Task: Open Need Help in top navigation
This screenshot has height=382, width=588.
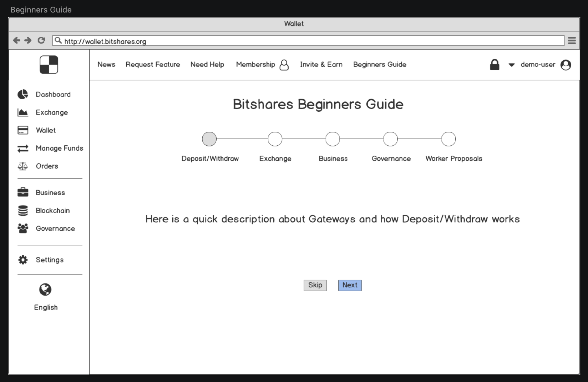Action: 207,65
